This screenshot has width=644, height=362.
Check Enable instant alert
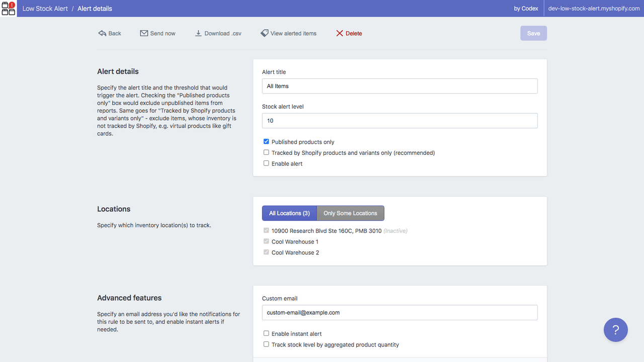266,333
